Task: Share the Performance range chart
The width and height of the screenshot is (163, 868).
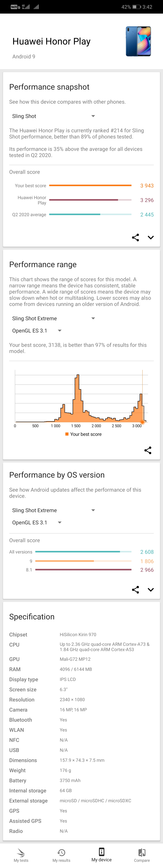Action: tap(147, 450)
